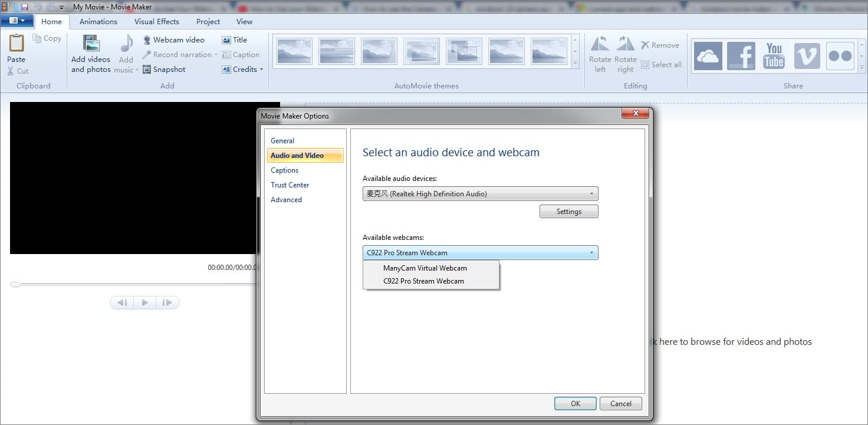
Task: Share the movie on Flickr
Action: 840,56
